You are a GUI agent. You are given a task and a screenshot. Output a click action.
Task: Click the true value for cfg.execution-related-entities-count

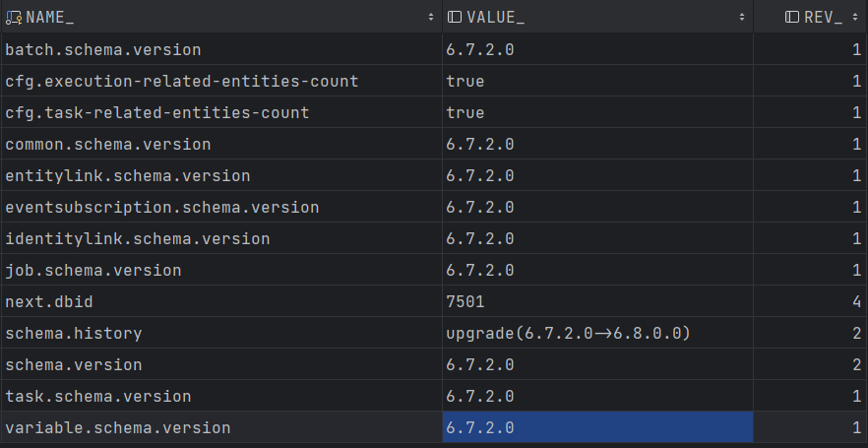pos(465,81)
